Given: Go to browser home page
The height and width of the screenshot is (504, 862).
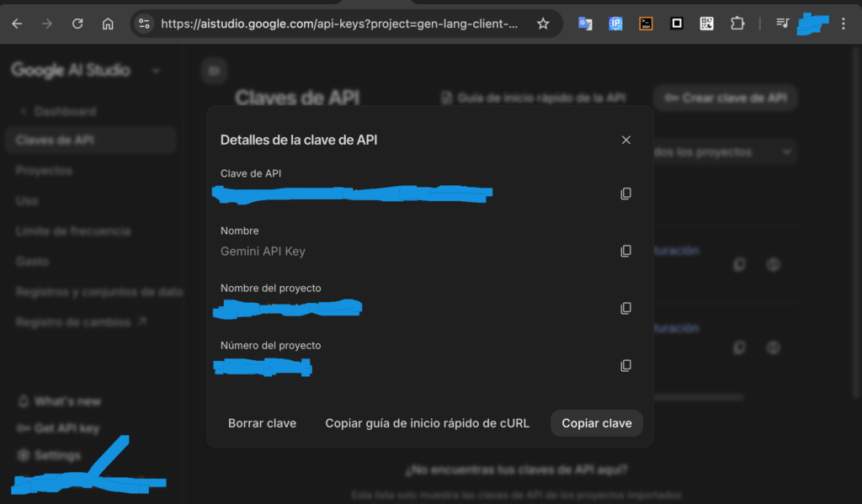Looking at the screenshot, I should click(108, 24).
